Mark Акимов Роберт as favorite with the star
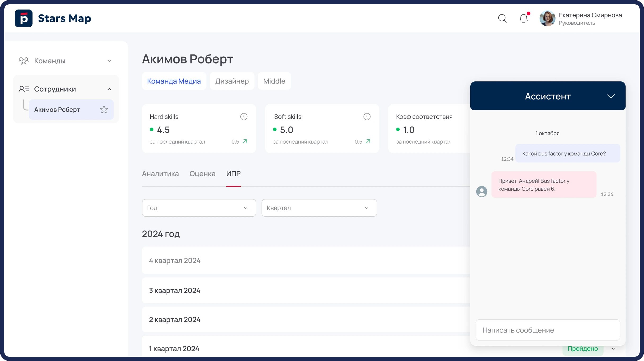This screenshot has height=361, width=644. click(x=104, y=109)
